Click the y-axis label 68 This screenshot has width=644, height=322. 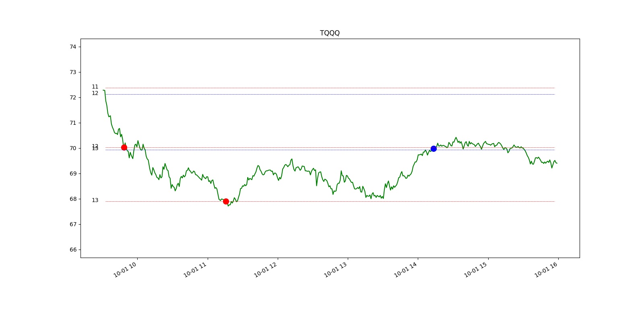73,199
